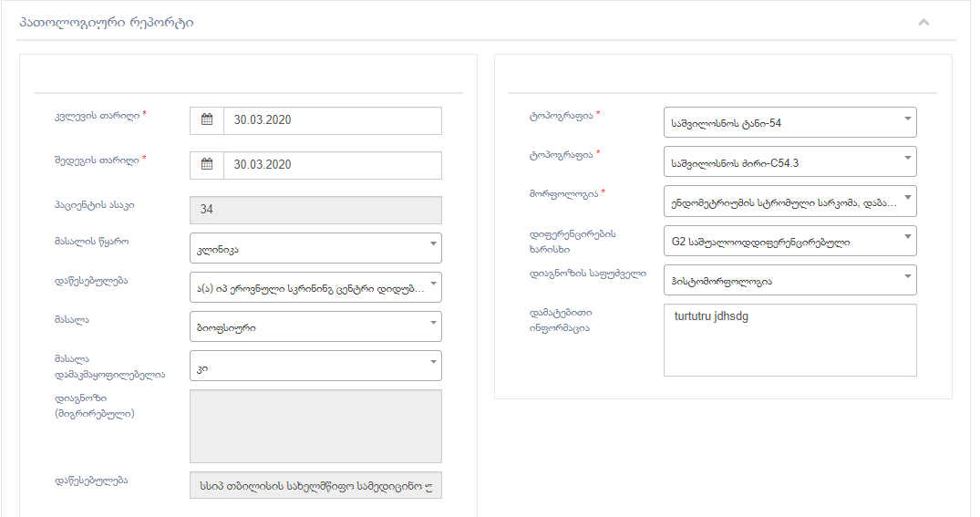980x517 pixels.
Task: Click the დიაგნოზი (მიგრირებული) text area
Action: click(x=315, y=426)
